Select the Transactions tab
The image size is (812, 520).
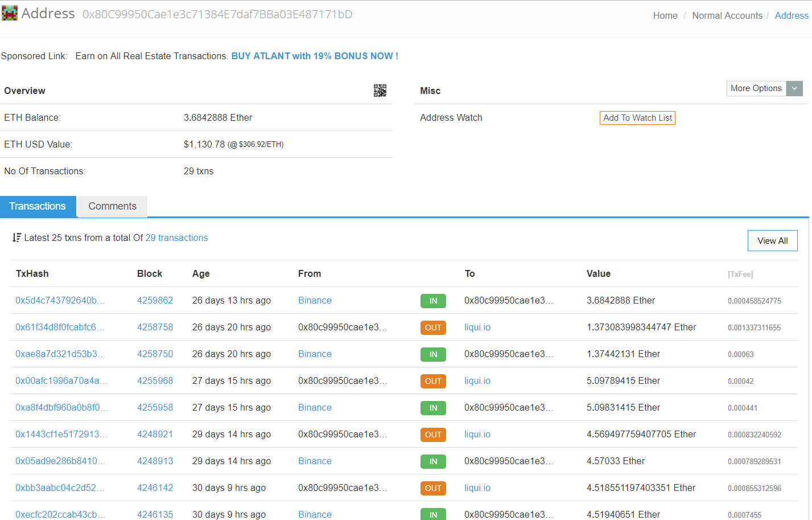coord(38,206)
